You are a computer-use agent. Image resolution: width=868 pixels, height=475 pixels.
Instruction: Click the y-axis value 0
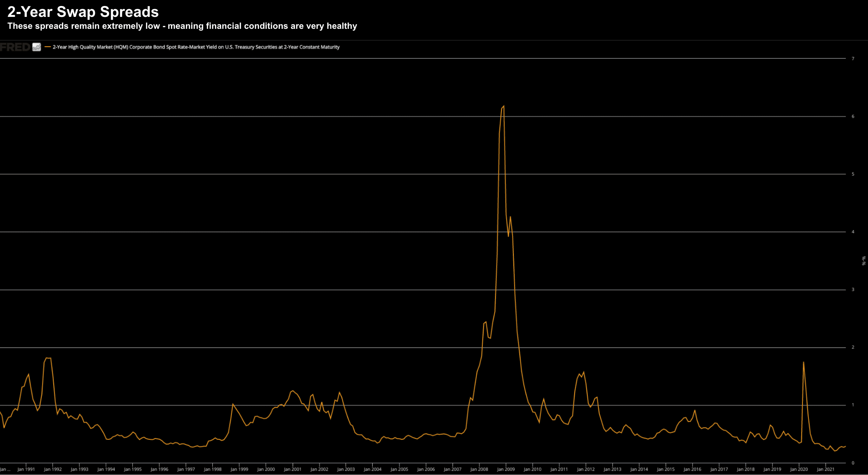pyautogui.click(x=853, y=463)
